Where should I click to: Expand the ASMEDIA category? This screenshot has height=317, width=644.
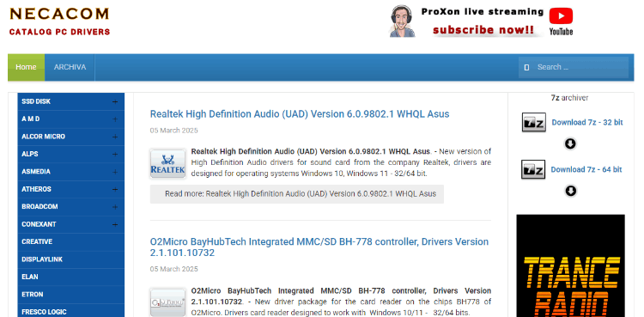(115, 172)
